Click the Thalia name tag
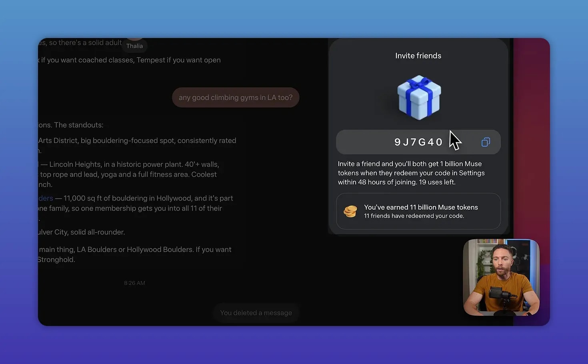Viewport: 588px width, 364px height. coord(135,46)
